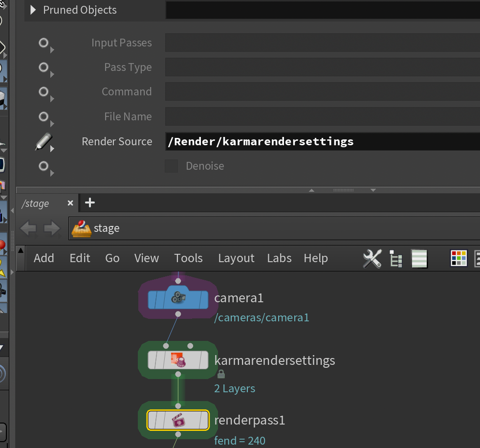Screen dimensions: 480x448
Task: Toggle the list view icon
Action: pos(419,259)
